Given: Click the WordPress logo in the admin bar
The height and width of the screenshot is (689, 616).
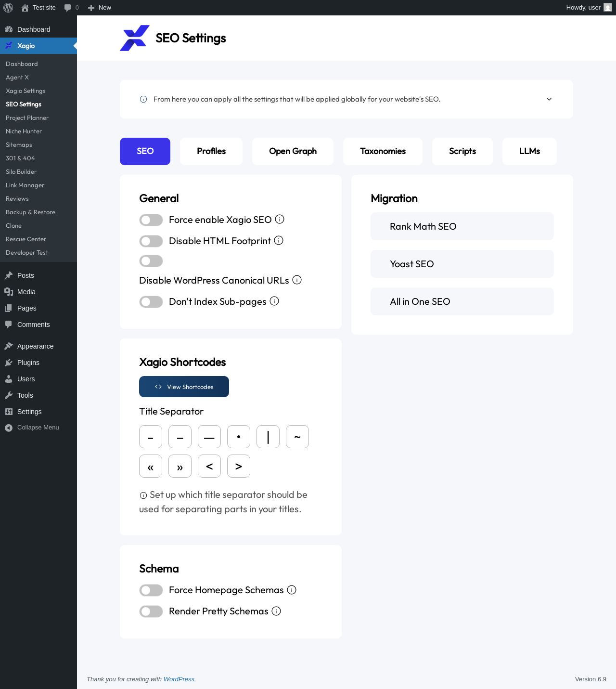Looking at the screenshot, I should 8,8.
